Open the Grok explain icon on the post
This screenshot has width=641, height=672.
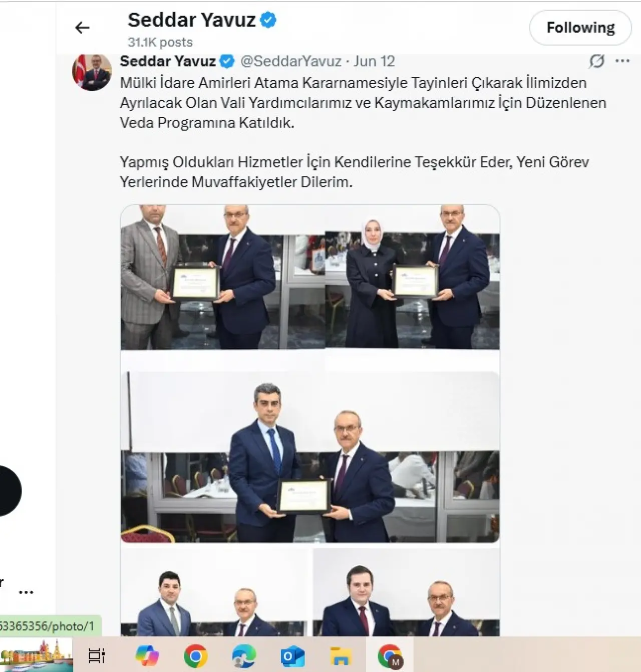point(596,61)
